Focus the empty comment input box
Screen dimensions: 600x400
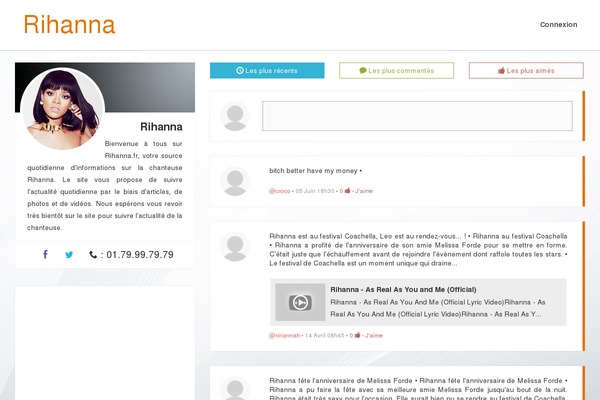[x=417, y=116]
